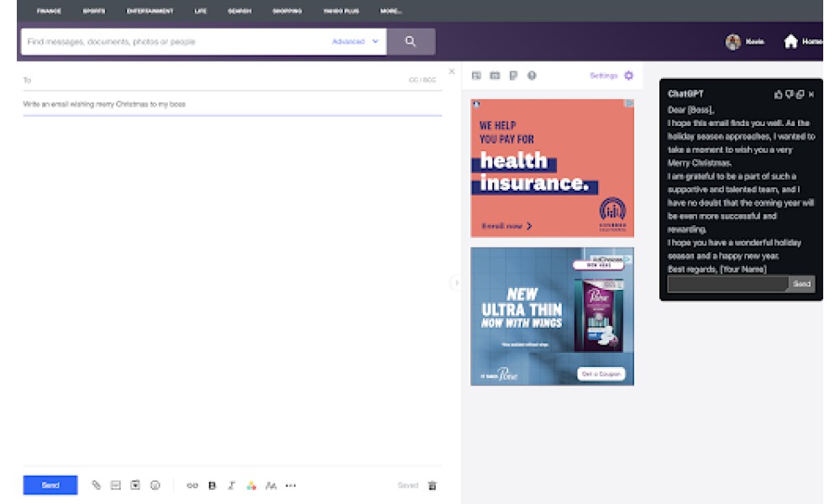Click Send in the ChatGPT panel
Viewport: 840px width, 504px height.
[801, 284]
